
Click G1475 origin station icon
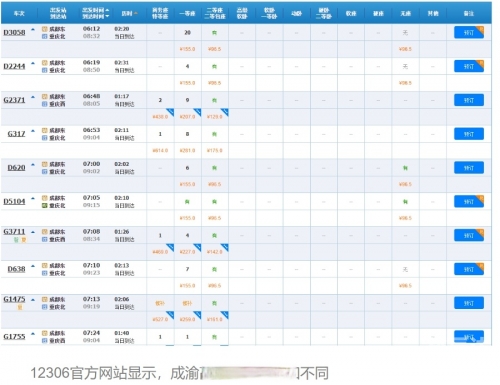[44, 299]
